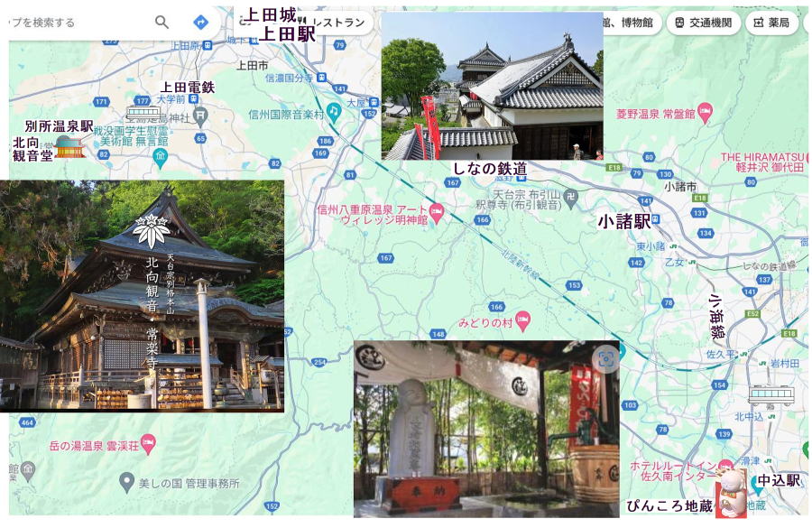Focus the map search input field
Viewport: 812px width, 528px height.
coord(72,23)
